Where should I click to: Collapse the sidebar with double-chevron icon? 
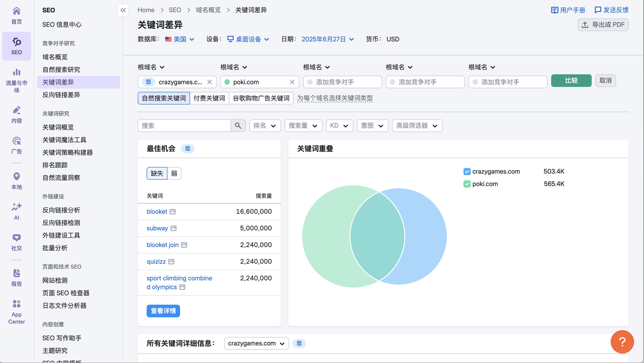(x=123, y=10)
